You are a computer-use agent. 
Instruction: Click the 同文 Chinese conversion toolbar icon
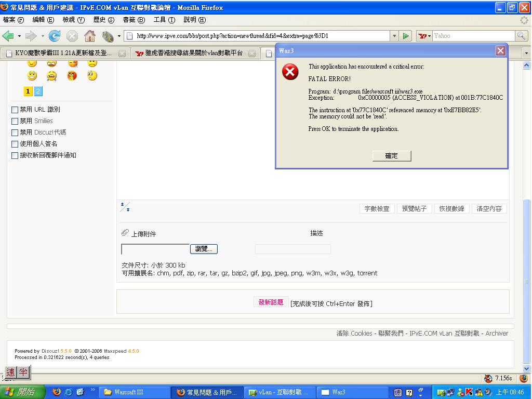(108, 36)
